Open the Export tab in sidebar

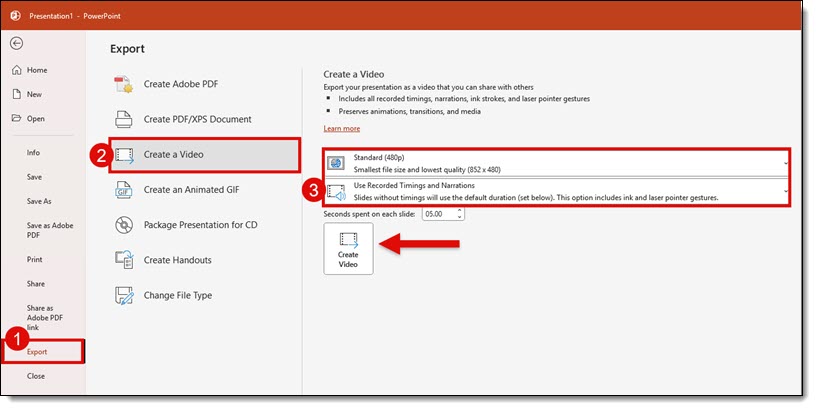tap(37, 352)
